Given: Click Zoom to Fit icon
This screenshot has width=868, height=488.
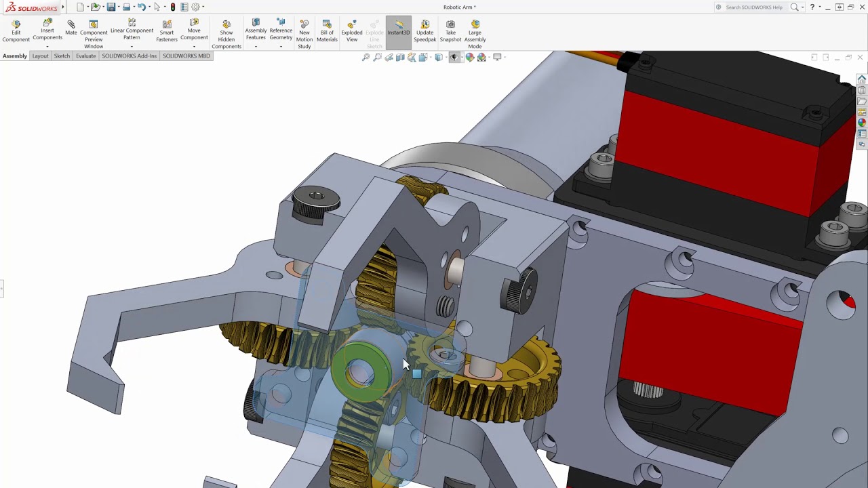Looking at the screenshot, I should pyautogui.click(x=366, y=58).
